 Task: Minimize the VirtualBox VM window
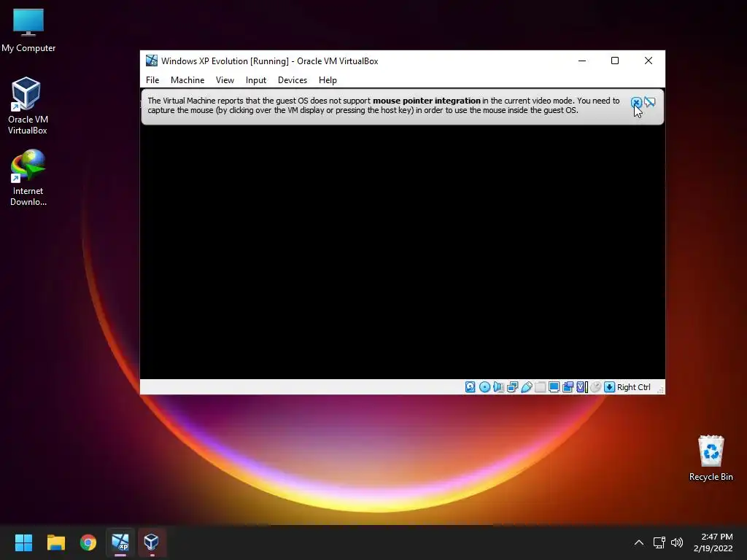click(582, 61)
